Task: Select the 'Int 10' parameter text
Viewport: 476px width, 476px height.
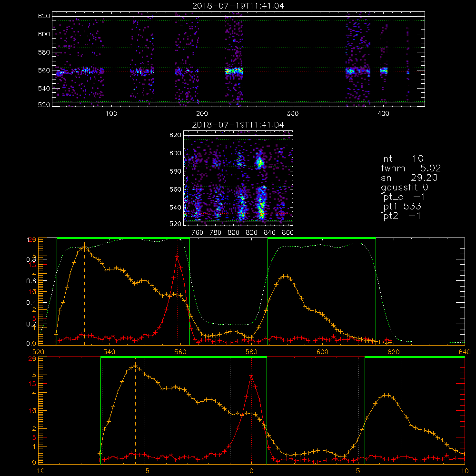Action: coord(402,159)
